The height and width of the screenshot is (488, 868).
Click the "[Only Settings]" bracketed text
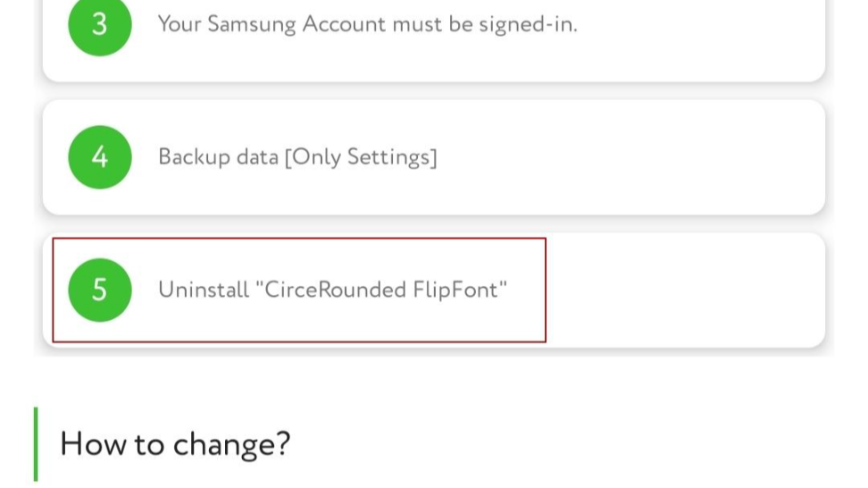[x=361, y=157]
